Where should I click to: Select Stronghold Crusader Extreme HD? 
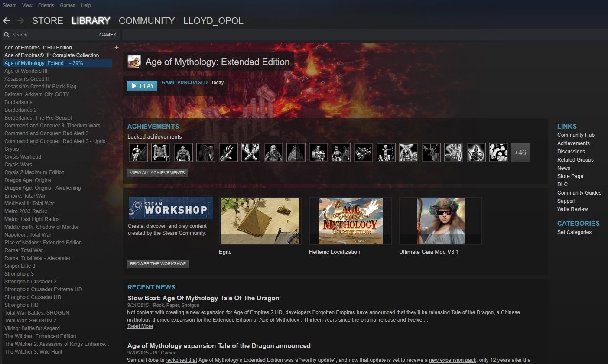point(43,289)
